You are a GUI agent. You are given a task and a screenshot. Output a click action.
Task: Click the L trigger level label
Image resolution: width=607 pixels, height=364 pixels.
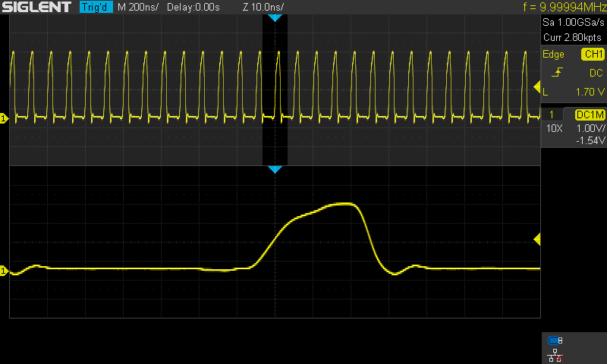546,92
